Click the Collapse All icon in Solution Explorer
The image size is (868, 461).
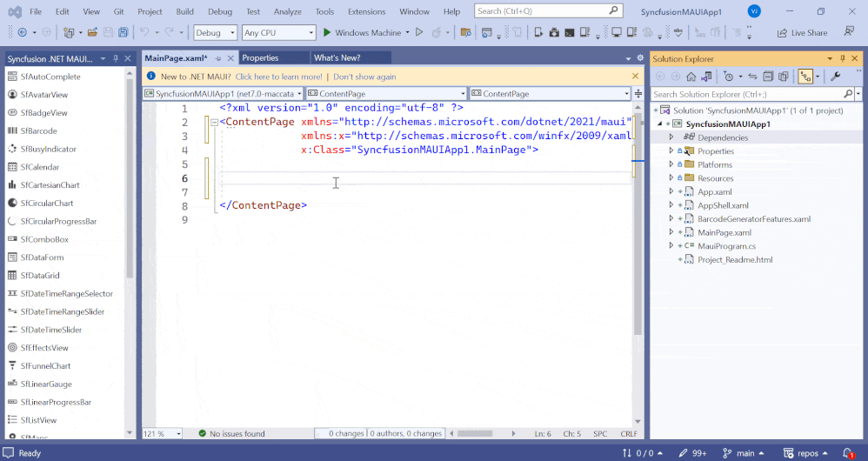tap(768, 77)
